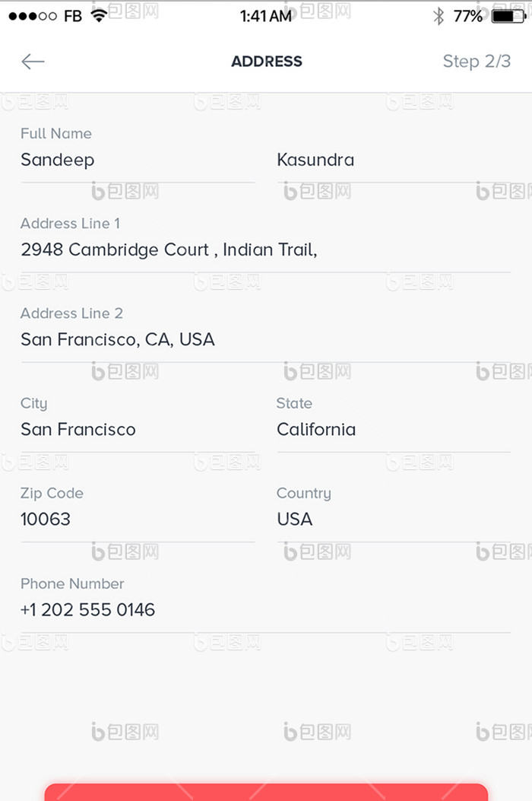Tap the back arrow icon

tap(33, 62)
